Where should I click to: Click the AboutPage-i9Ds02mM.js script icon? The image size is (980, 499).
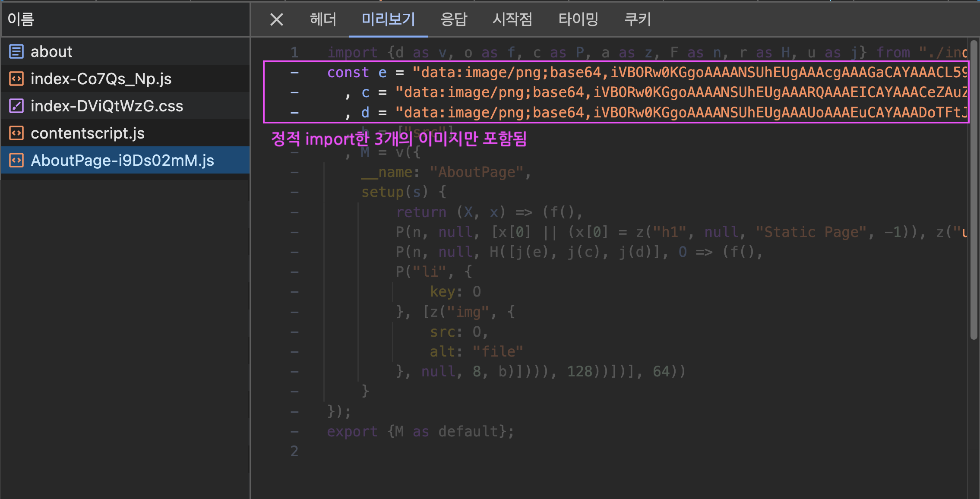tap(16, 161)
